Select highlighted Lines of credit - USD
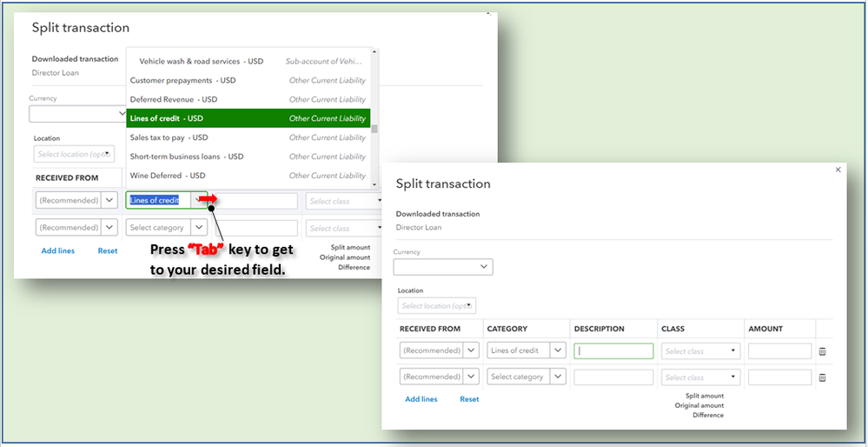The image size is (868, 447). (x=248, y=118)
